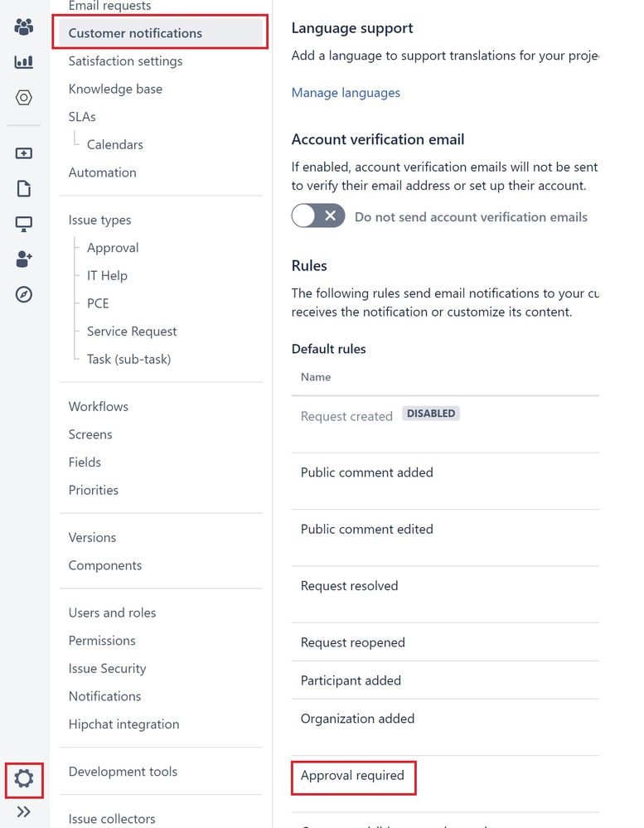
Task: Open channels via the compass icon
Action: (24, 294)
